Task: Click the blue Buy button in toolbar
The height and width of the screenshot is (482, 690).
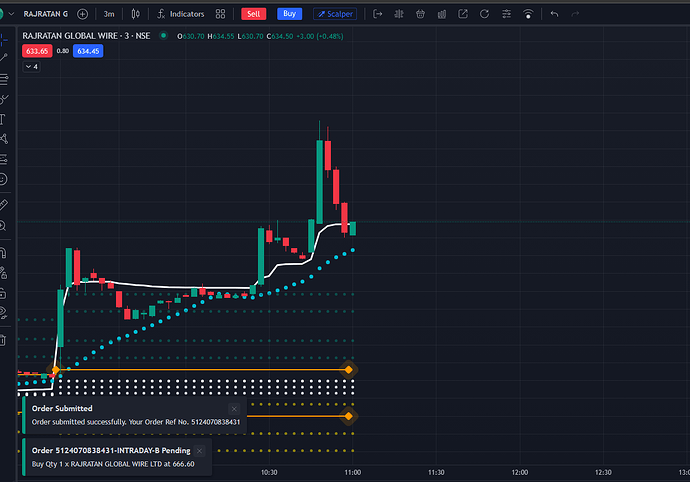Action: 290,14
